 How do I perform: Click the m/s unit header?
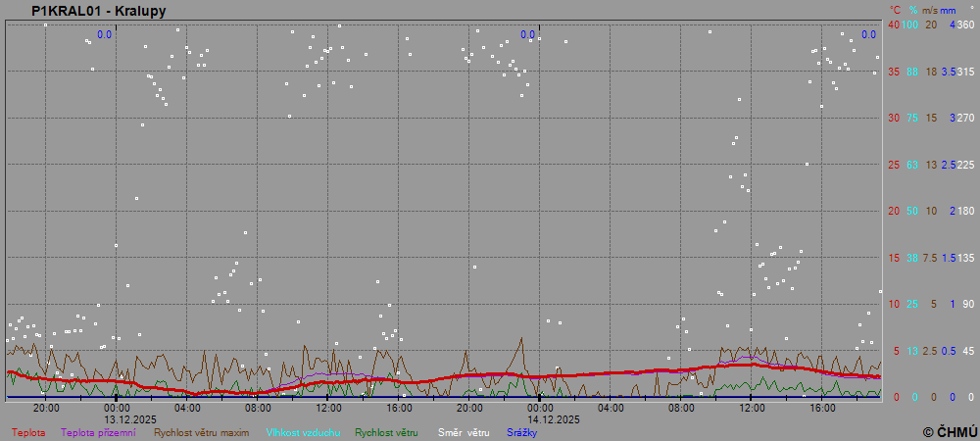pyautogui.click(x=930, y=9)
